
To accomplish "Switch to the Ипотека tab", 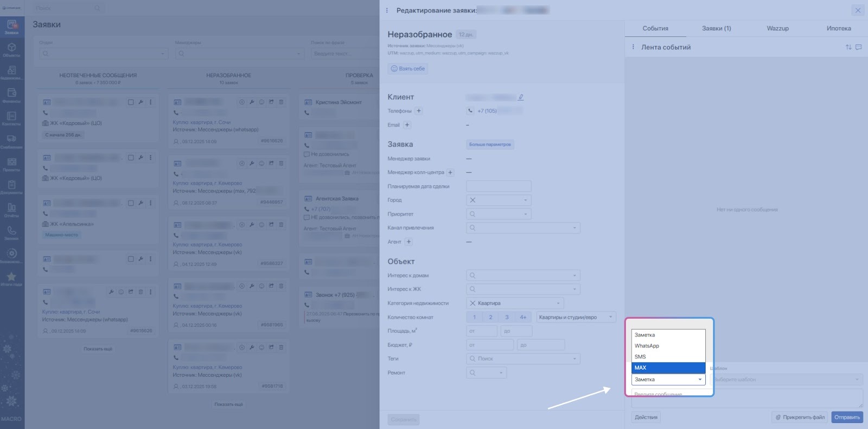I will [838, 28].
